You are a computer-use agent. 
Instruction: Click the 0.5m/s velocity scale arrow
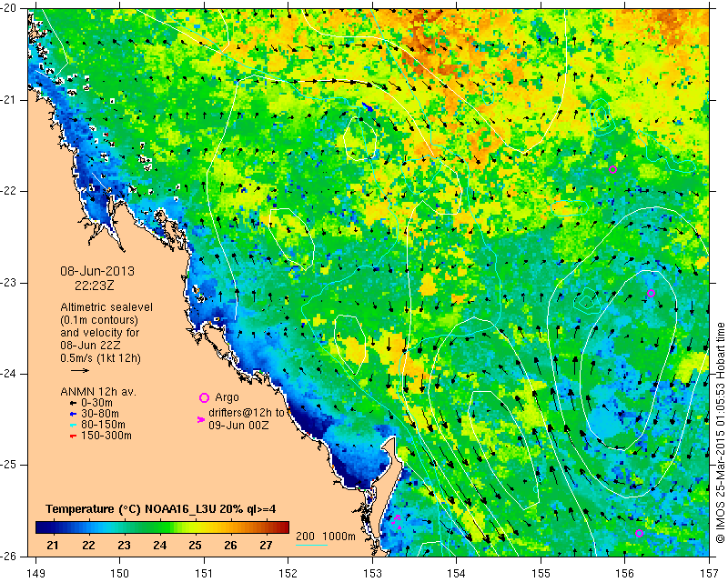(x=80, y=370)
